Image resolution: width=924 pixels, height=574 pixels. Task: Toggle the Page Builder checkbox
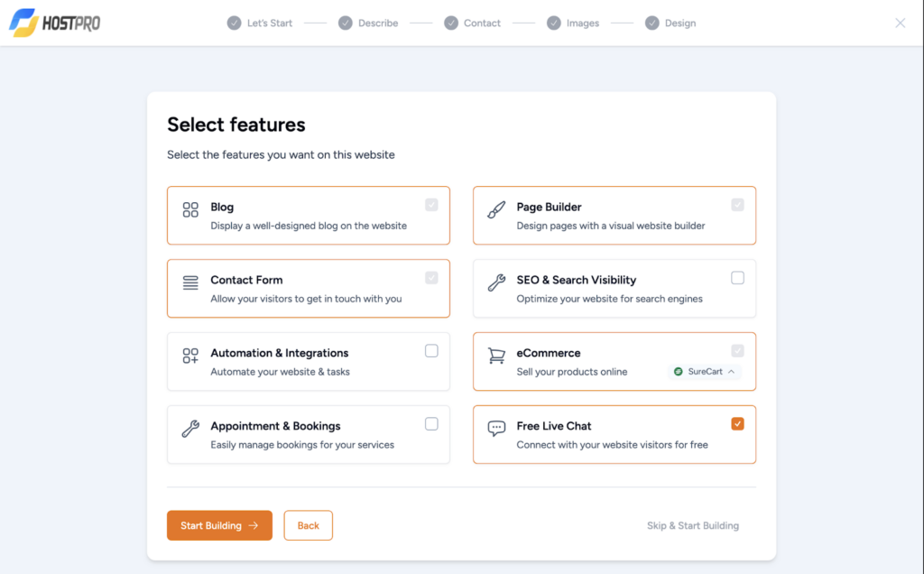pos(737,205)
